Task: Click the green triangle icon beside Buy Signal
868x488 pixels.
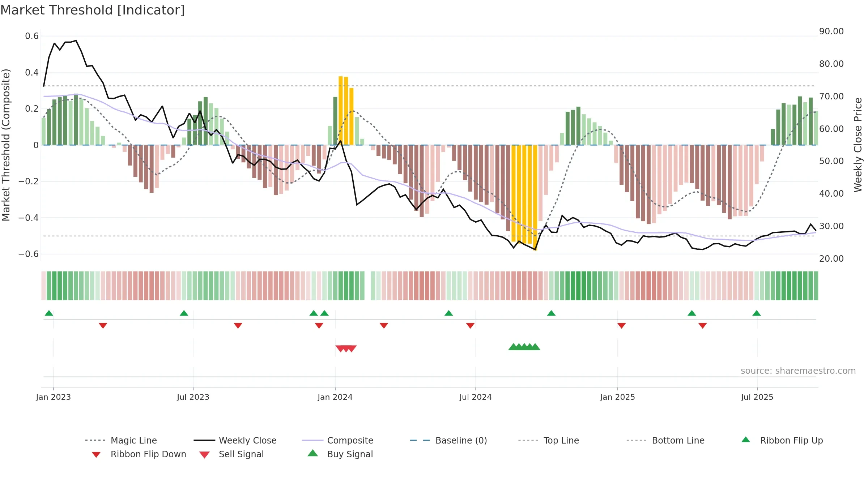Action: [312, 453]
